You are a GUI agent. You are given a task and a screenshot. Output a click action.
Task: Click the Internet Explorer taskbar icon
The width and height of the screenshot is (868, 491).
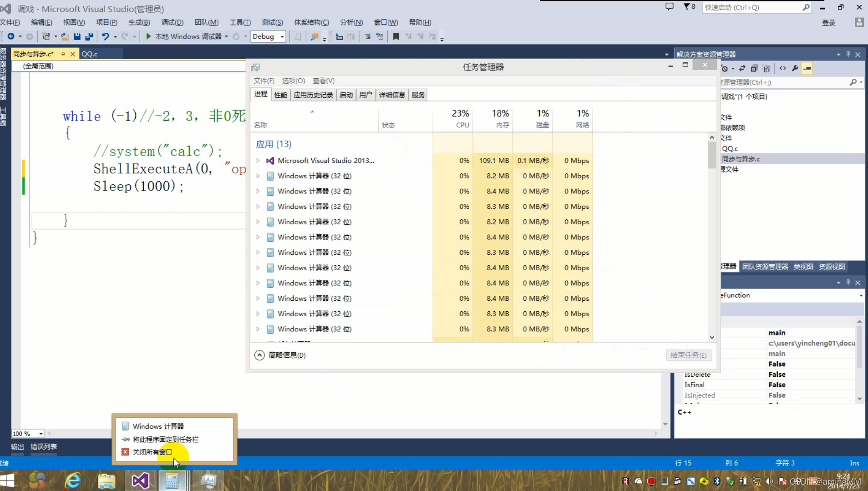tap(73, 481)
